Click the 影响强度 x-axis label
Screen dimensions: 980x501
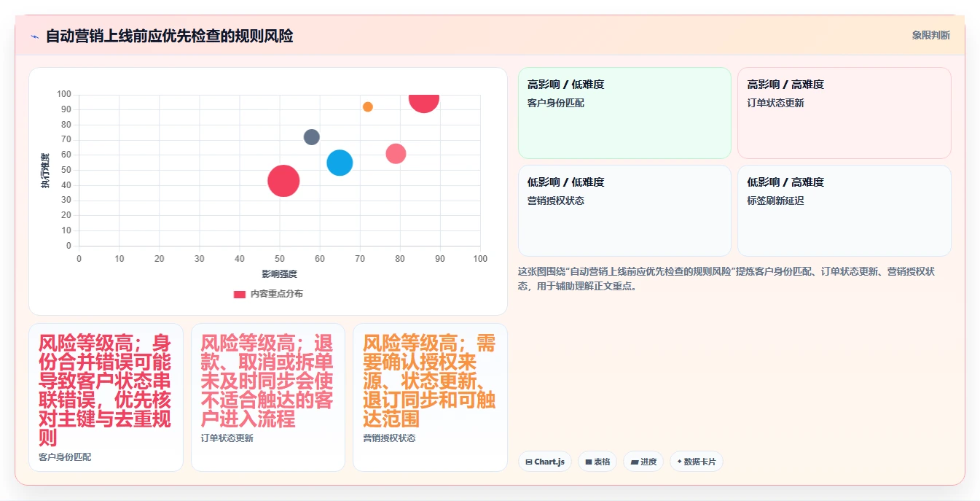tap(280, 274)
